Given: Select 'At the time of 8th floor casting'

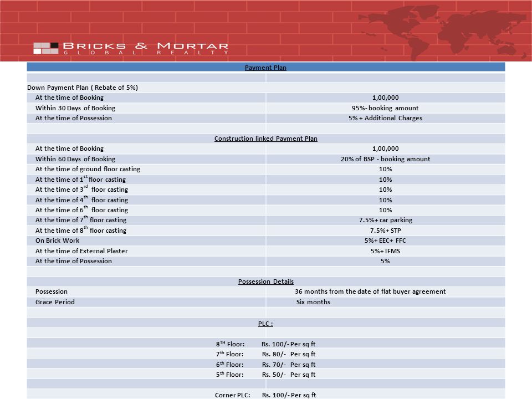Looking at the screenshot, I should tap(81, 230).
